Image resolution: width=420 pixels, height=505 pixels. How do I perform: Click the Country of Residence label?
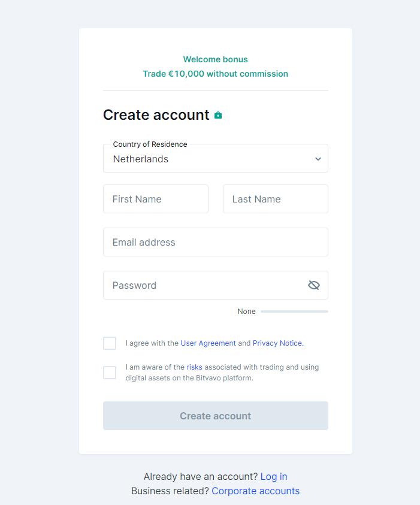150,144
